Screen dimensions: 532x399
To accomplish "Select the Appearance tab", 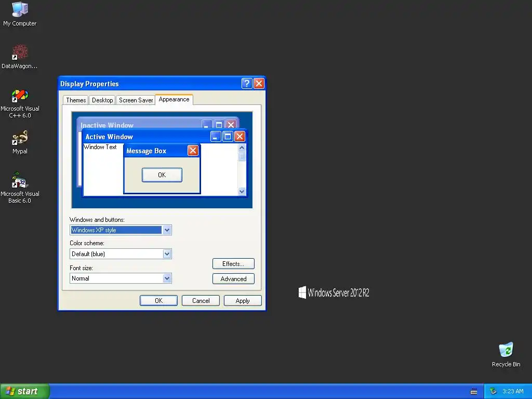I will point(174,99).
